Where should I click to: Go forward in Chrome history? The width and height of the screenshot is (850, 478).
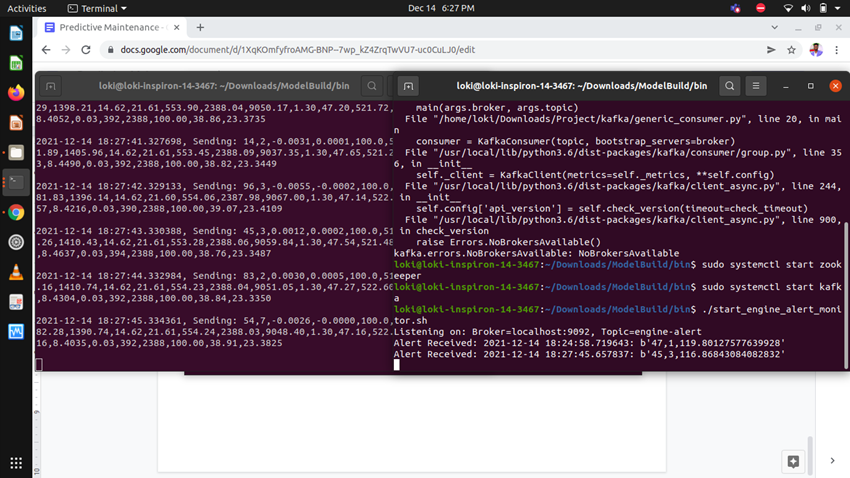click(66, 50)
